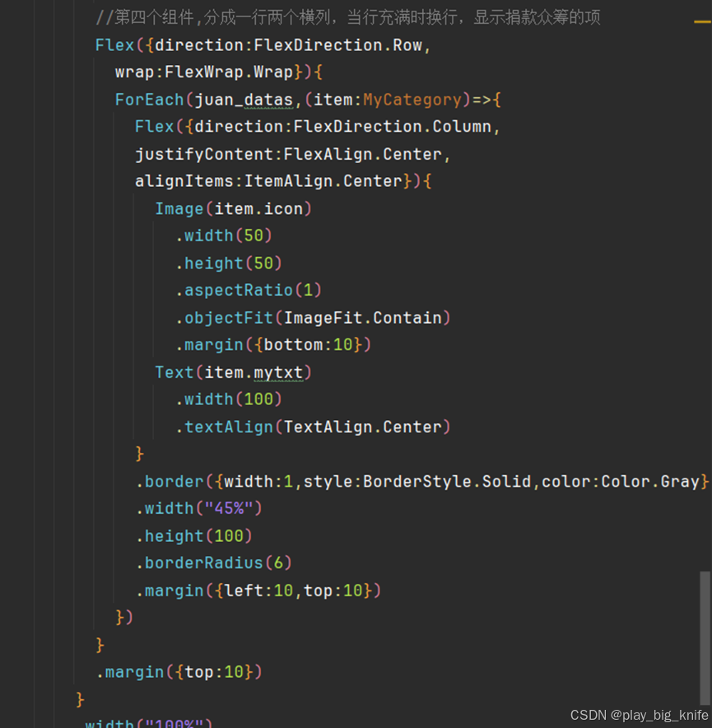Image resolution: width=712 pixels, height=728 pixels.
Task: Click 'Color.Gray' in border line
Action: (x=649, y=482)
